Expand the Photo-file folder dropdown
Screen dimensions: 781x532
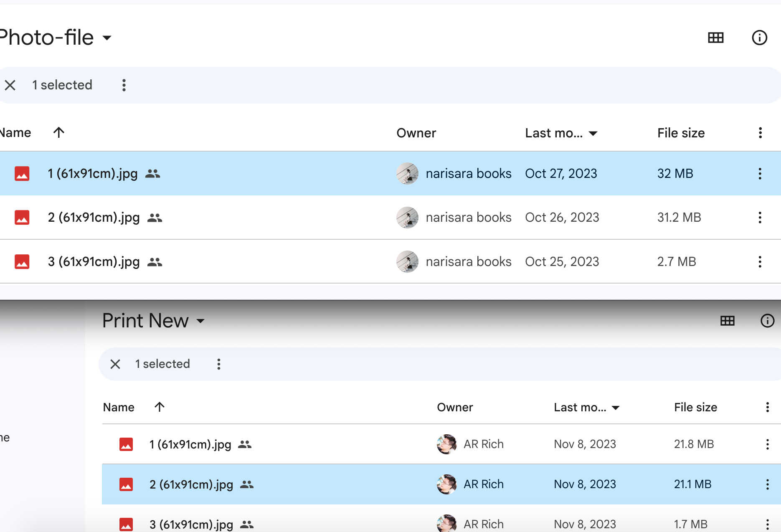(x=107, y=38)
